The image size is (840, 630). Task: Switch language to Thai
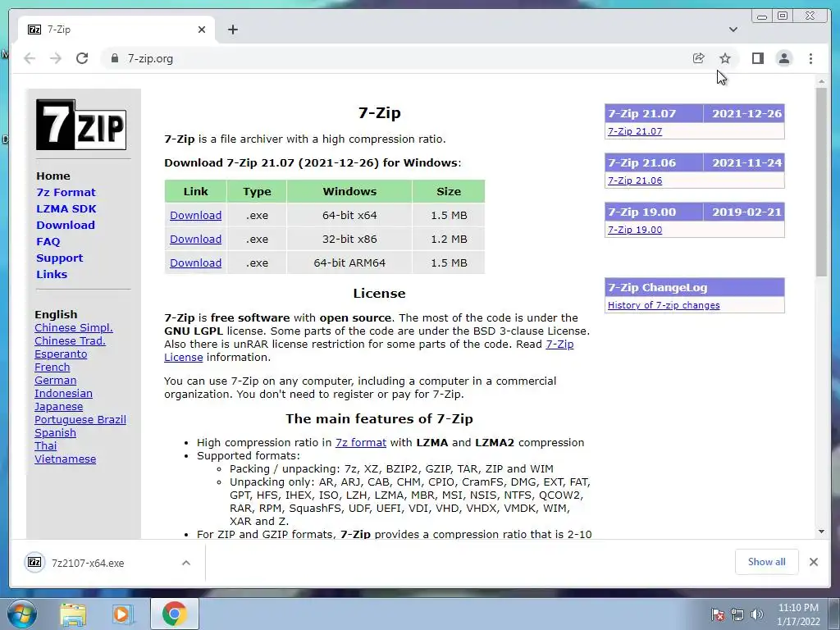46,445
